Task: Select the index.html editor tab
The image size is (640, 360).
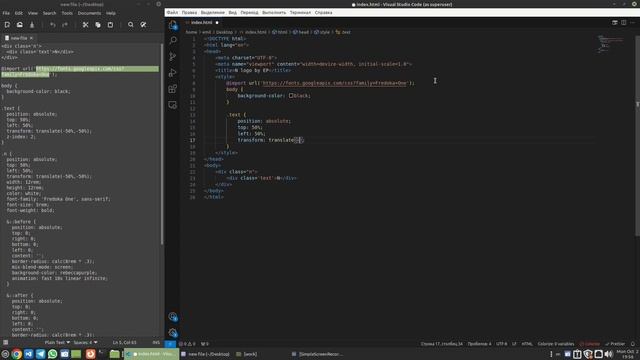Action: (202, 22)
